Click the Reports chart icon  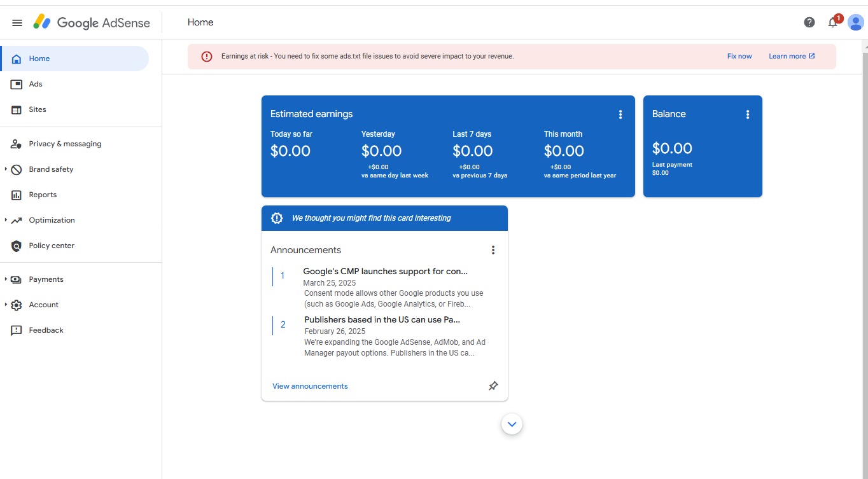pyautogui.click(x=17, y=195)
